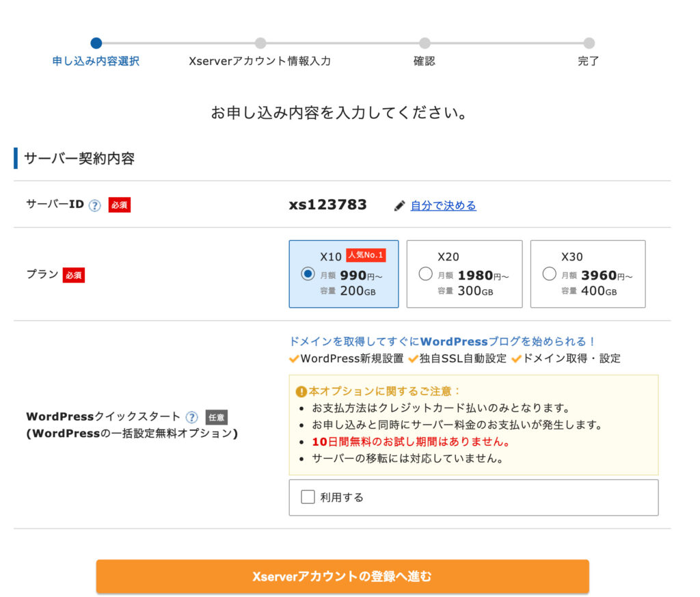Click the 200GB capacity text

358,291
